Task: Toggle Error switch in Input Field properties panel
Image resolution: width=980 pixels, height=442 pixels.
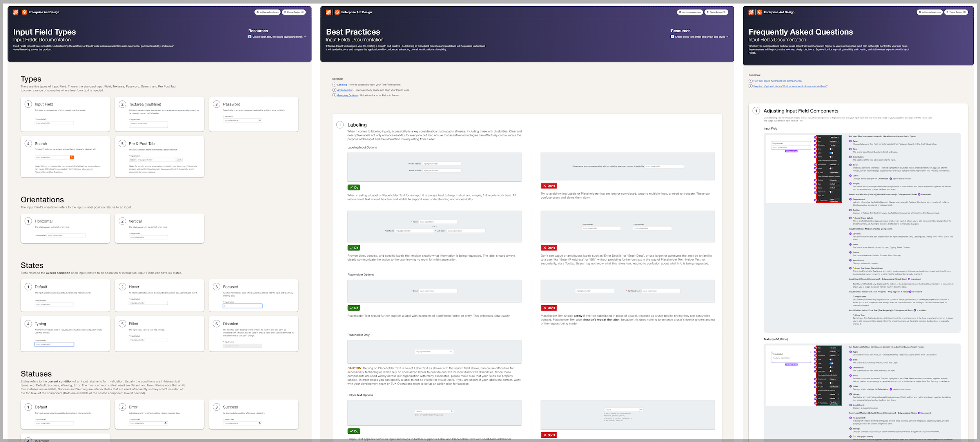Action: coord(831,149)
